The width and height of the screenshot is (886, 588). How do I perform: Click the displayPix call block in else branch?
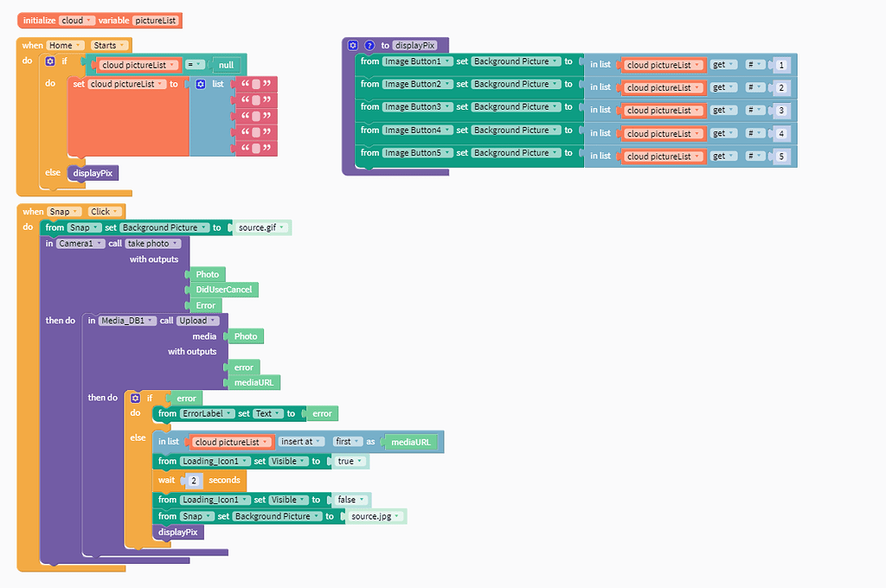[93, 173]
